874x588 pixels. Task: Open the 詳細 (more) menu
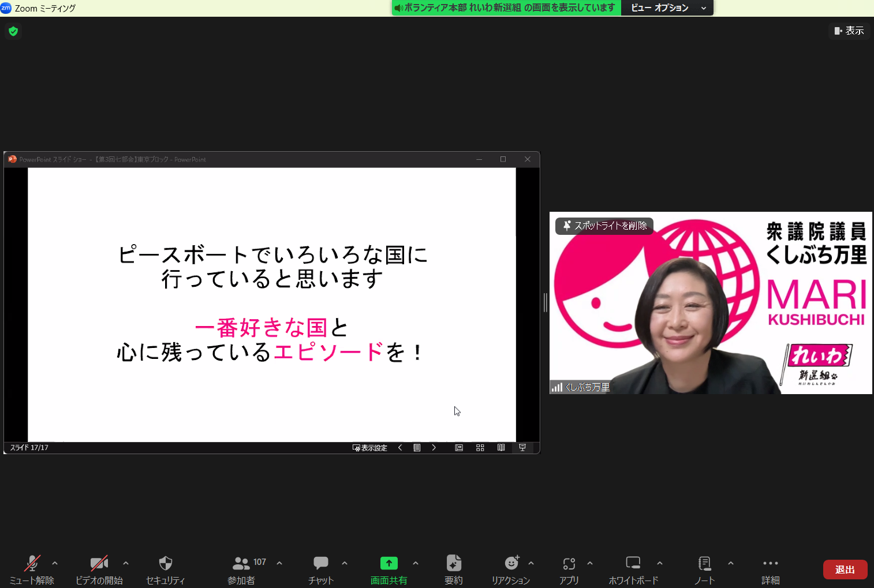tap(770, 568)
